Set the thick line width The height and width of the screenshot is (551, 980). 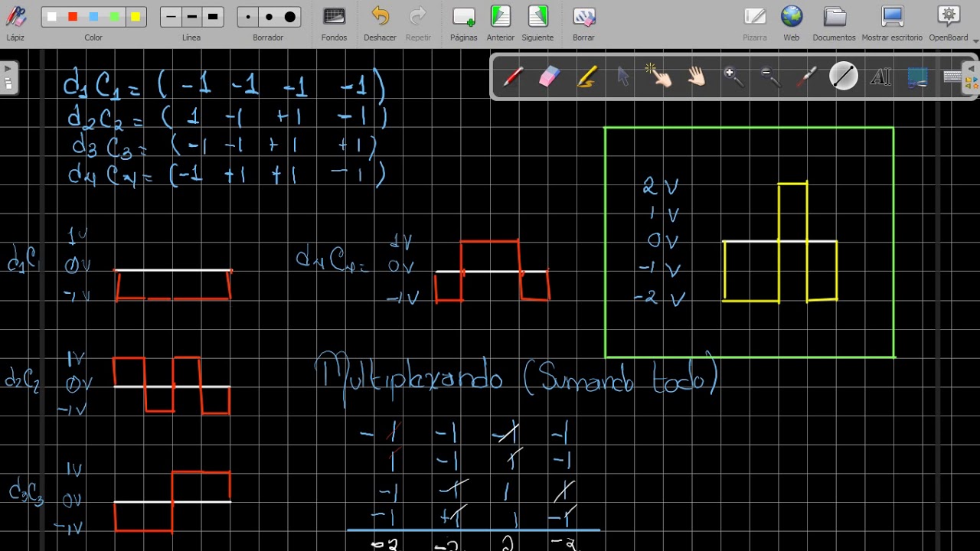[x=213, y=17]
